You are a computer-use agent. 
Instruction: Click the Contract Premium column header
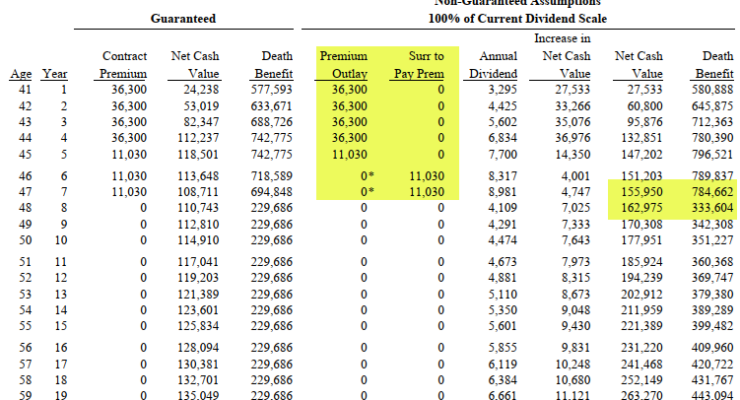[x=124, y=65]
